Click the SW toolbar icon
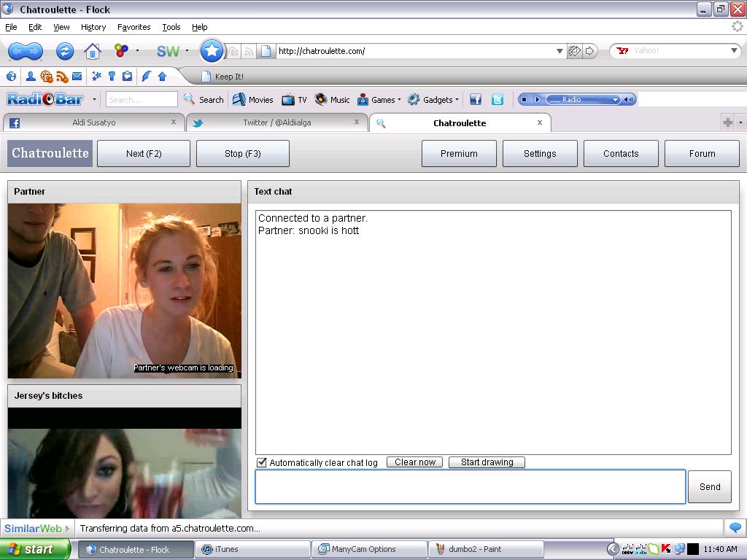Screen dimensions: 747x560 tap(169, 51)
